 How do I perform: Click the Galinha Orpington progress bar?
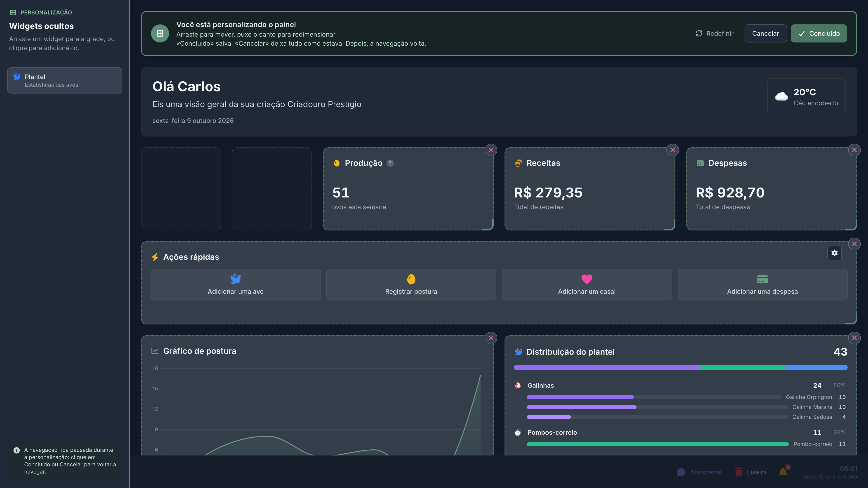click(x=654, y=397)
